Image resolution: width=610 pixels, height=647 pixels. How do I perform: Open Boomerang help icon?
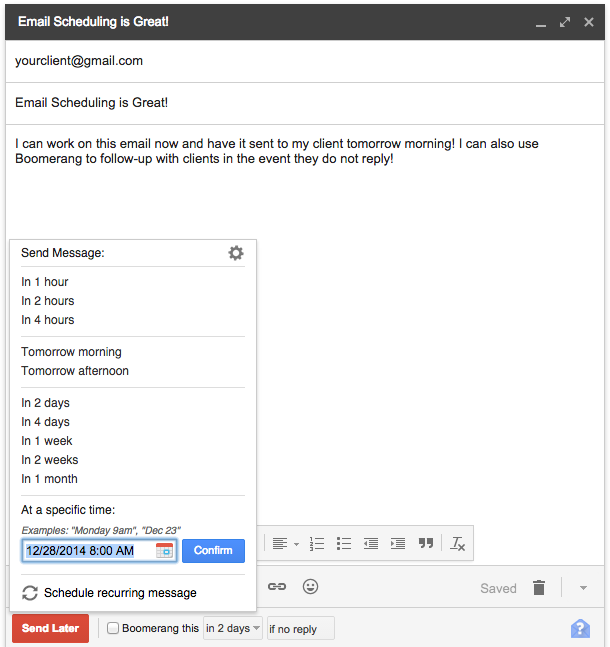(580, 628)
